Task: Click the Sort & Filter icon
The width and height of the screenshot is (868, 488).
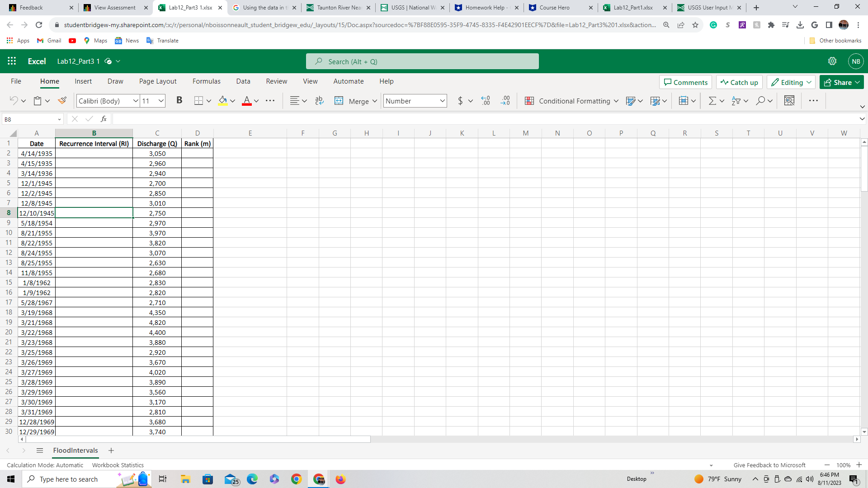Action: click(x=736, y=101)
